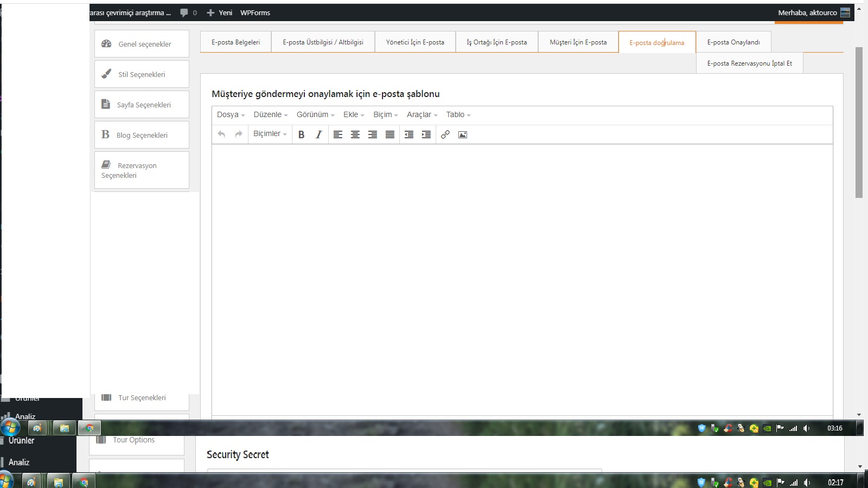Open Sayfa Seçenekleri section

click(x=142, y=105)
